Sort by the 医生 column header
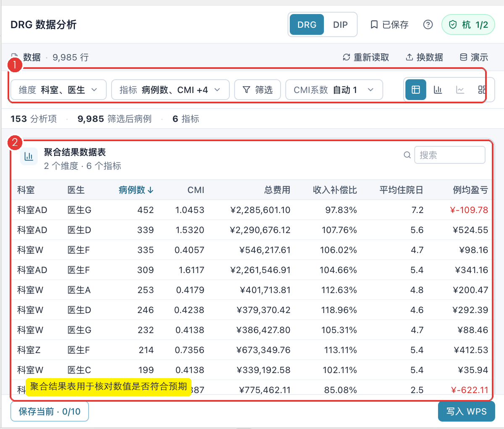 click(x=76, y=190)
